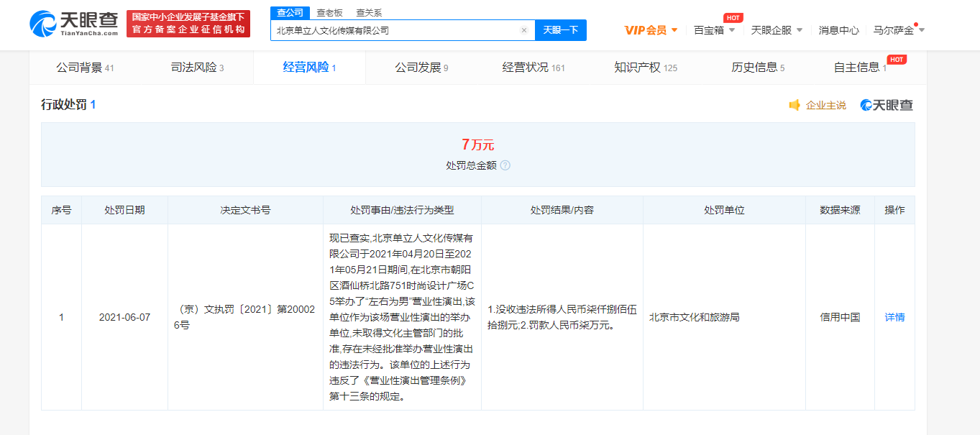Image resolution: width=980 pixels, height=435 pixels.
Task: Open the 司法风险 tab
Action: (197, 68)
